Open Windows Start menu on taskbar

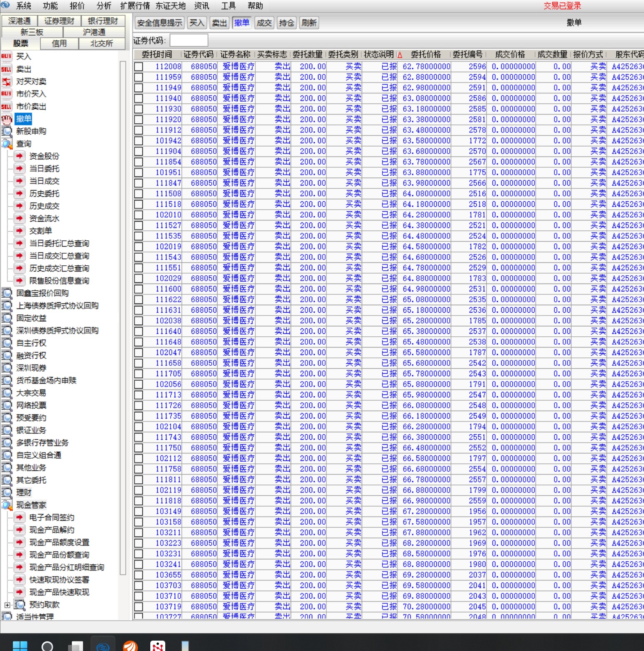[x=20, y=646]
